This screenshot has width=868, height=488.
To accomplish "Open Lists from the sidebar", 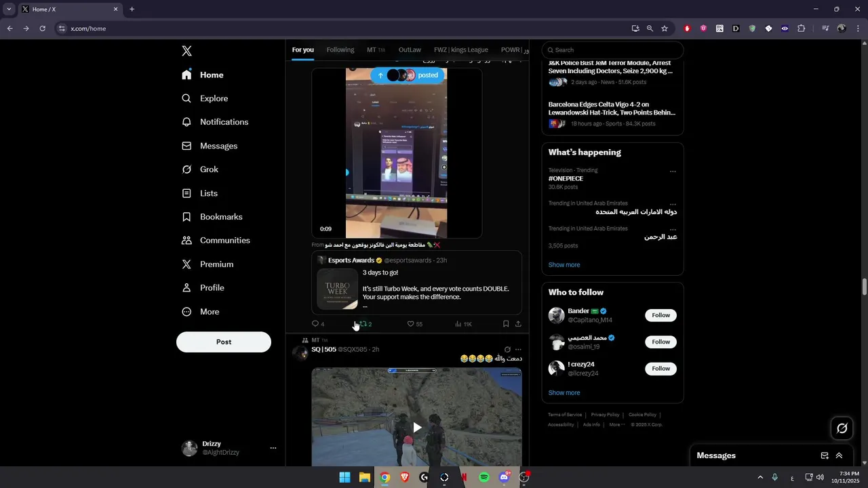I will coord(199,193).
